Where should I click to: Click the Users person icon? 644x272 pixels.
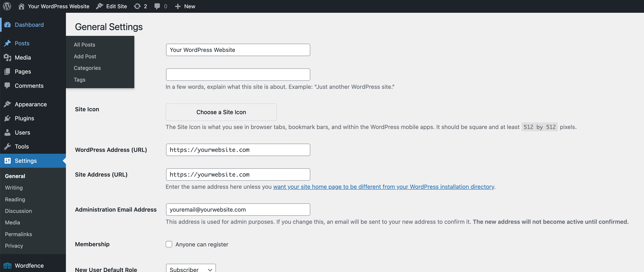click(7, 132)
